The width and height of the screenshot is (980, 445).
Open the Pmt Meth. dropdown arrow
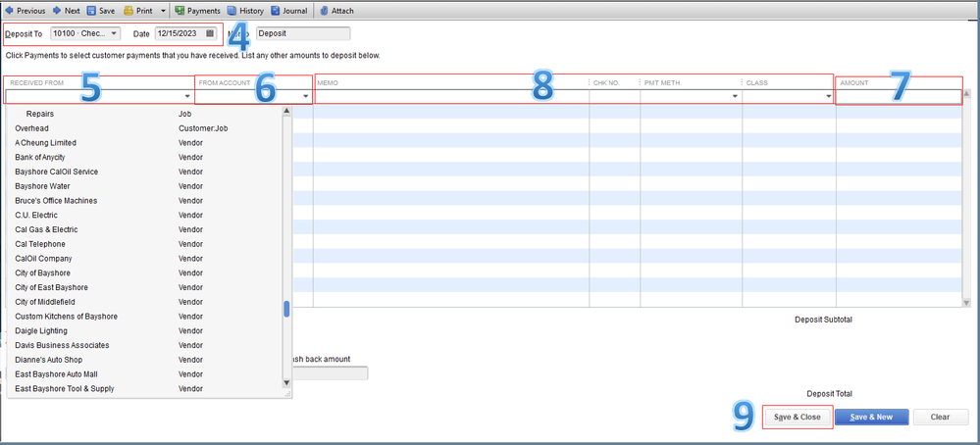[x=736, y=97]
